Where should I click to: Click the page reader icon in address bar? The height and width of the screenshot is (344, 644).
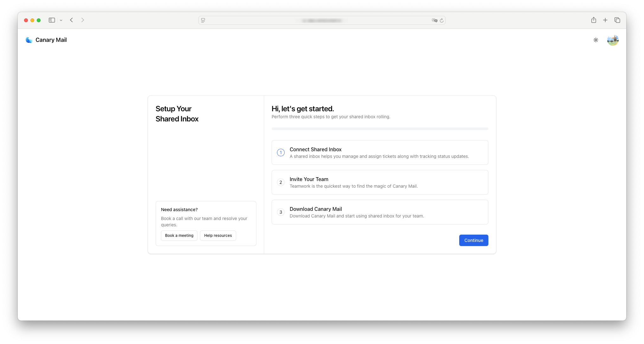[x=203, y=20]
